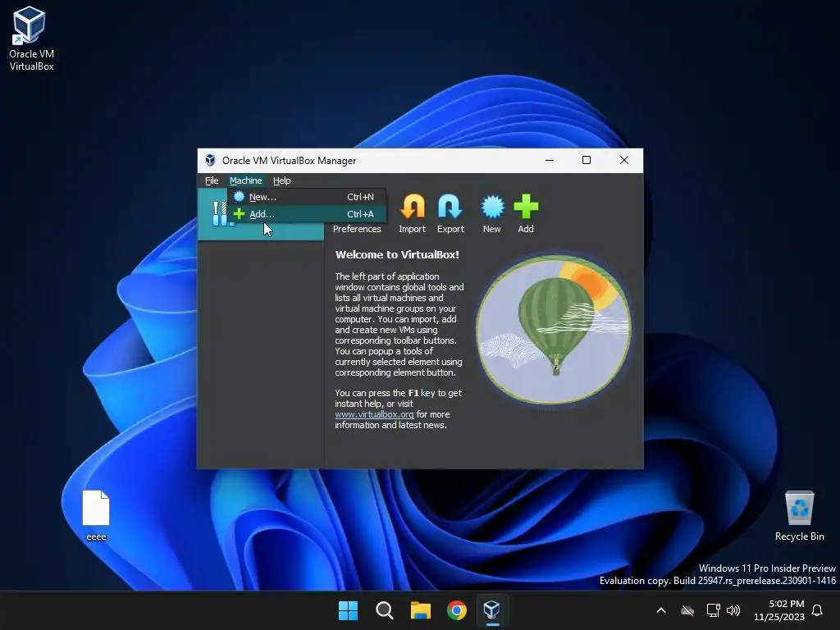The height and width of the screenshot is (630, 840).
Task: Click the New toolbar icon in VirtualBox Manager
Action: [x=492, y=213]
